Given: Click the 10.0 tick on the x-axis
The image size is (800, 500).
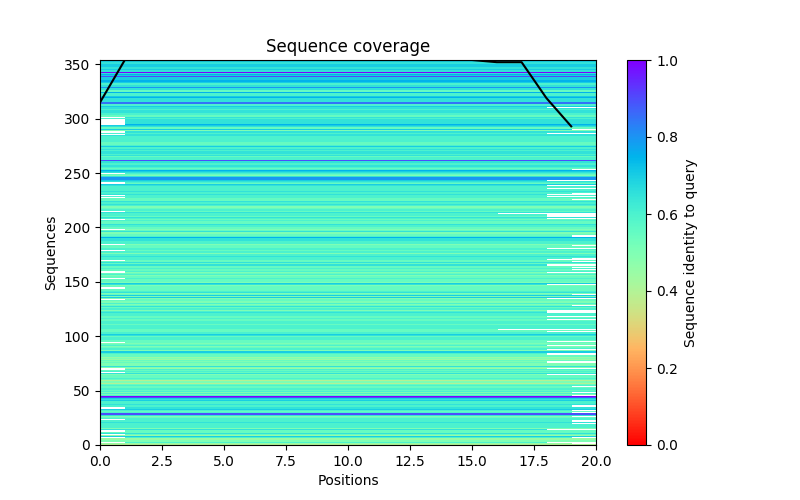Looking at the screenshot, I should click(348, 461).
